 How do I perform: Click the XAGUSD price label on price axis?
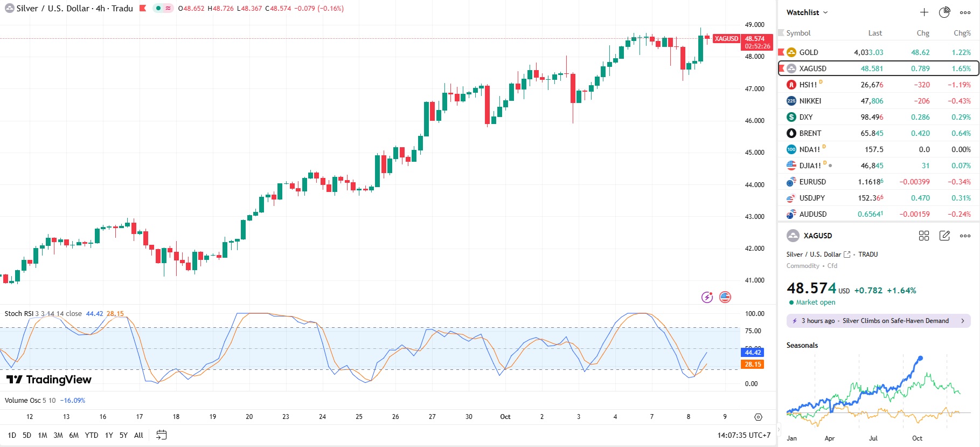coord(726,39)
